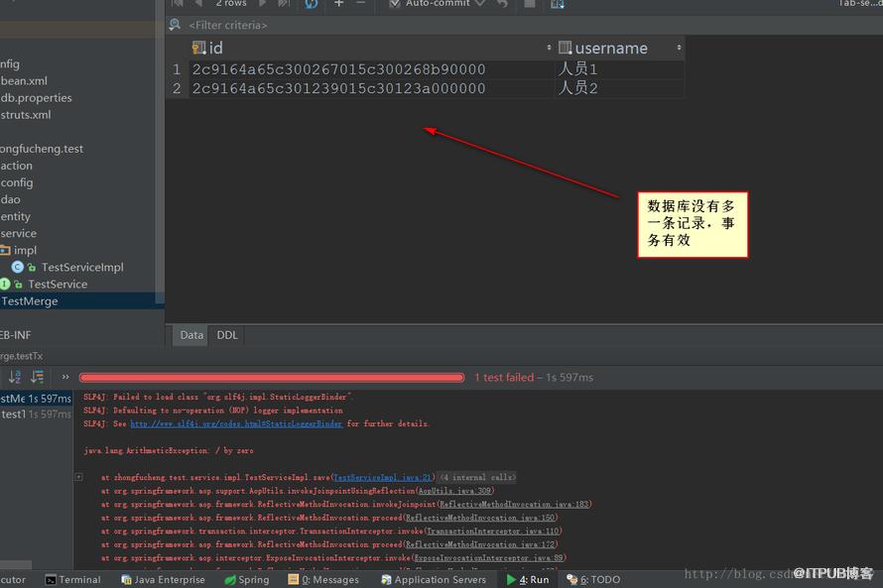The image size is (883, 588).
Task: Click the impl folder icon
Action: pyautogui.click(x=5, y=250)
